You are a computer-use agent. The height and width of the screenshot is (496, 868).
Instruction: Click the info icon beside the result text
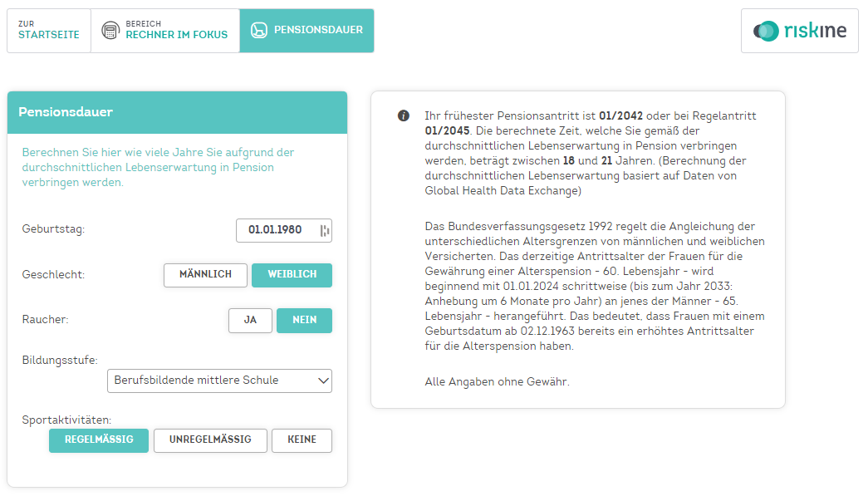point(404,115)
